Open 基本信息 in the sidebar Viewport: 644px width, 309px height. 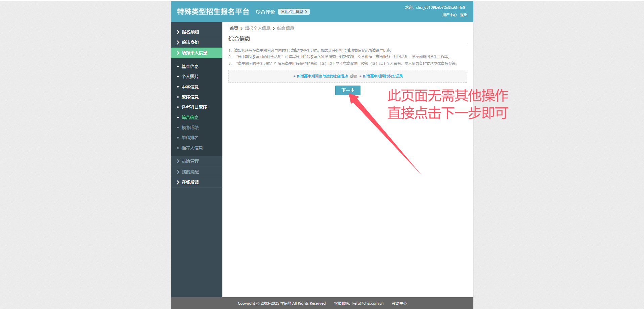click(x=190, y=66)
